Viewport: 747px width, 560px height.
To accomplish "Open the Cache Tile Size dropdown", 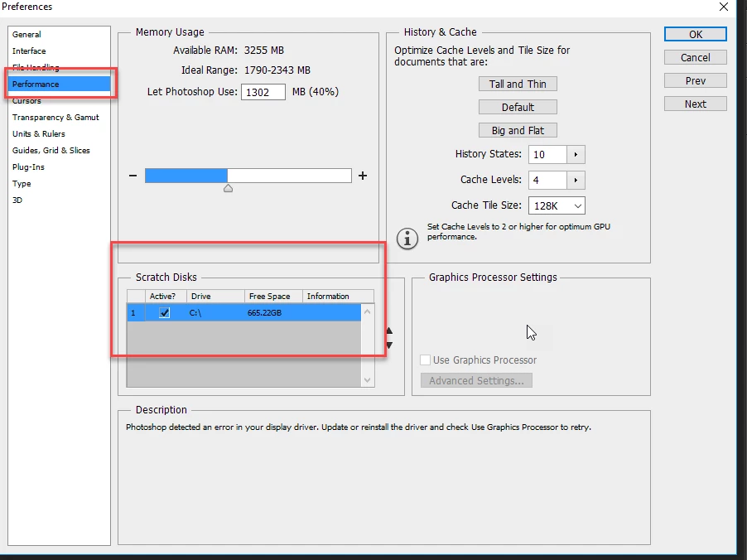I will click(557, 206).
